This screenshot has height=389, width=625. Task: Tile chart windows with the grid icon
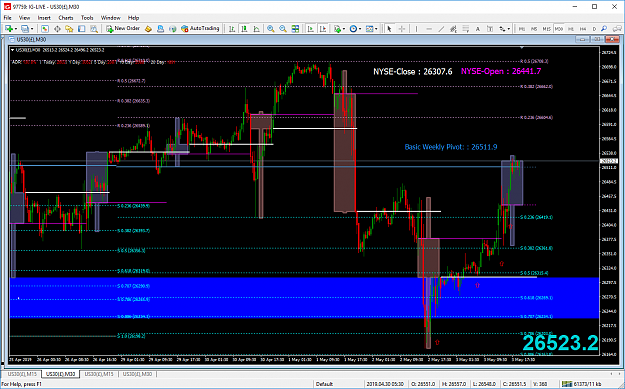point(295,29)
